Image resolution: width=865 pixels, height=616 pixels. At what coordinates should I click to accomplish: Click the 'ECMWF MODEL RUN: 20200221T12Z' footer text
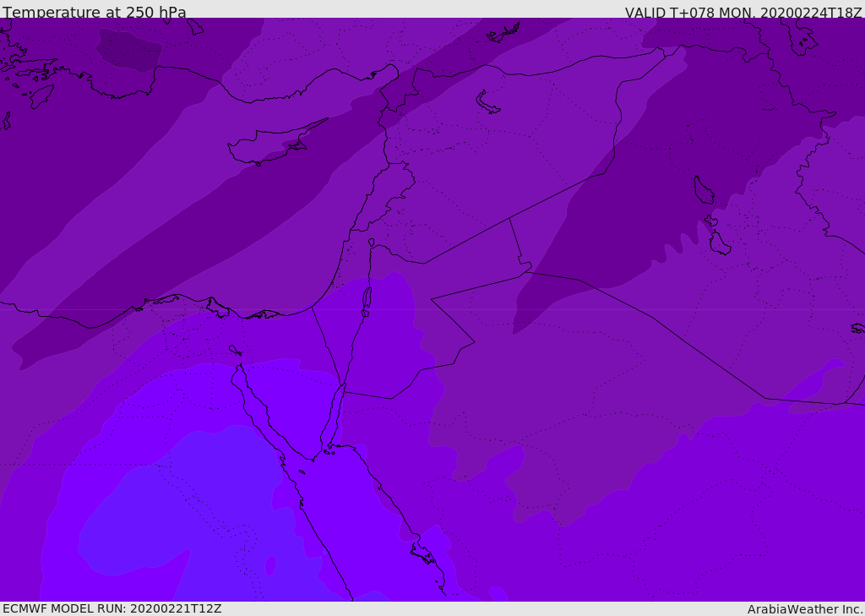[x=112, y=608]
